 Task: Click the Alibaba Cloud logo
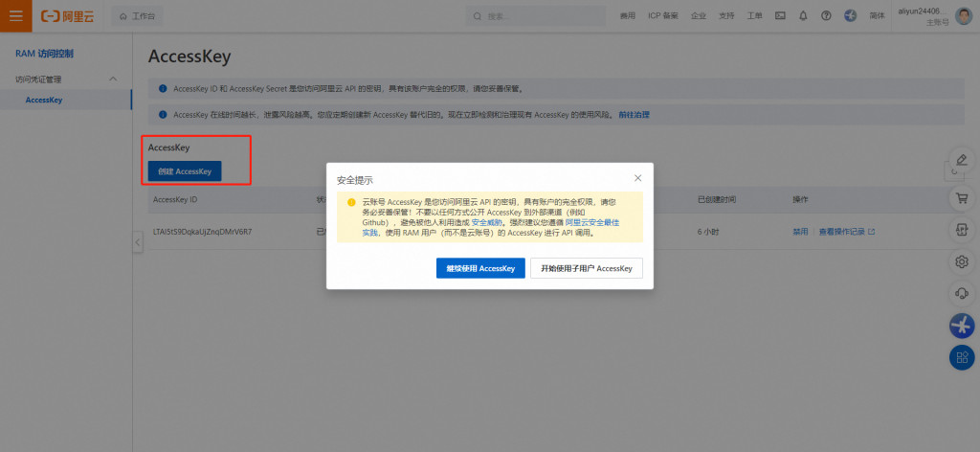tap(68, 16)
